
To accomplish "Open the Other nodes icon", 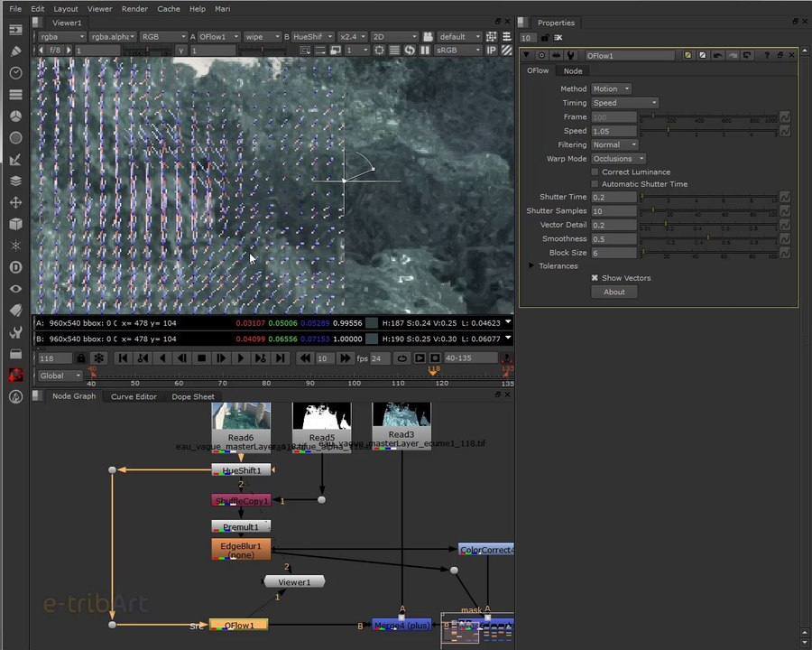I will tap(15, 354).
